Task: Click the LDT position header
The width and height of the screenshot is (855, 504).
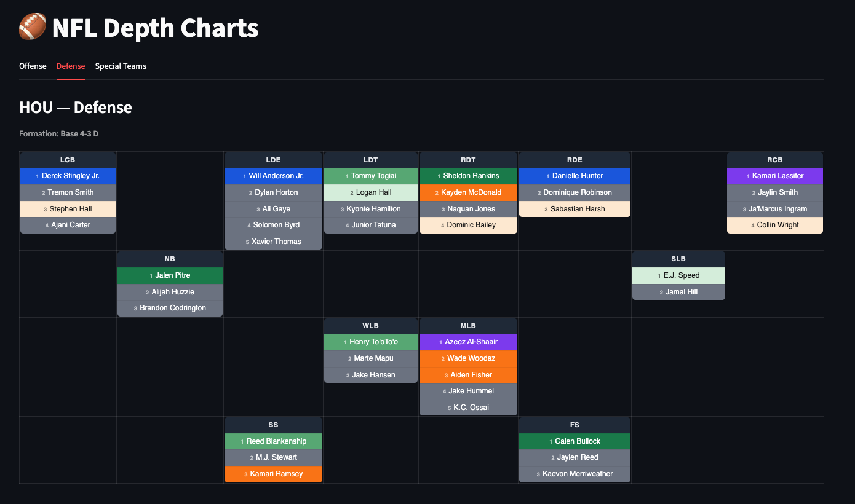Action: [x=371, y=160]
